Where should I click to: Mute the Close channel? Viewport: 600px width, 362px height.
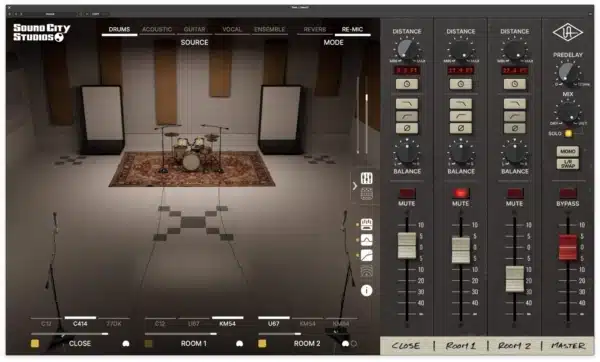(407, 193)
